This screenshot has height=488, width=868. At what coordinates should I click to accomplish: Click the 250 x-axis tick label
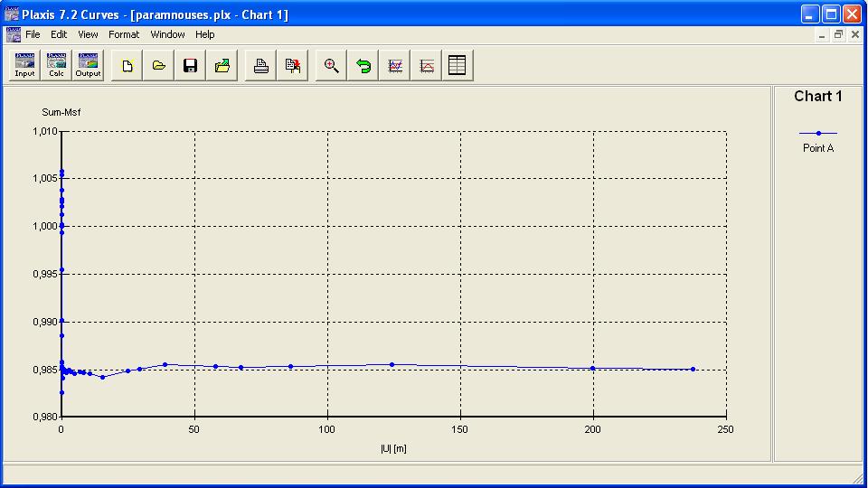(726, 429)
